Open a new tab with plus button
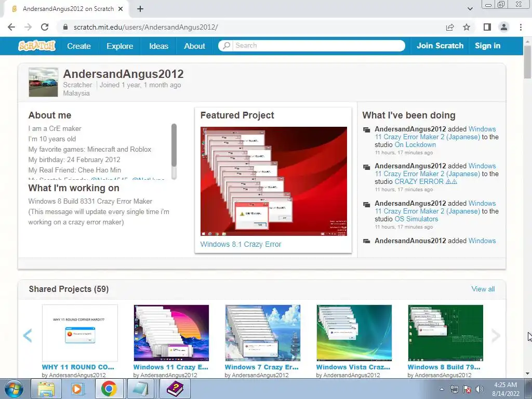Screen dimensions: 532x399 (140, 9)
